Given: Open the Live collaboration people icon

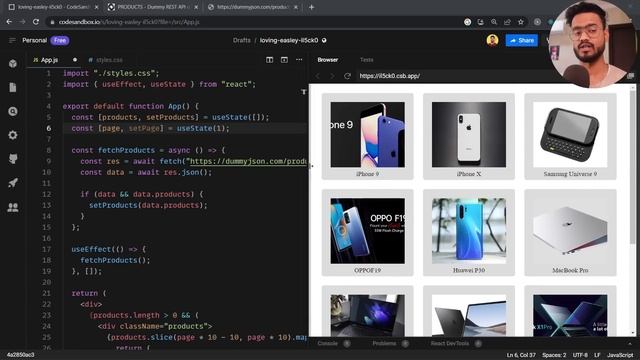Looking at the screenshot, I should pos(13,207).
